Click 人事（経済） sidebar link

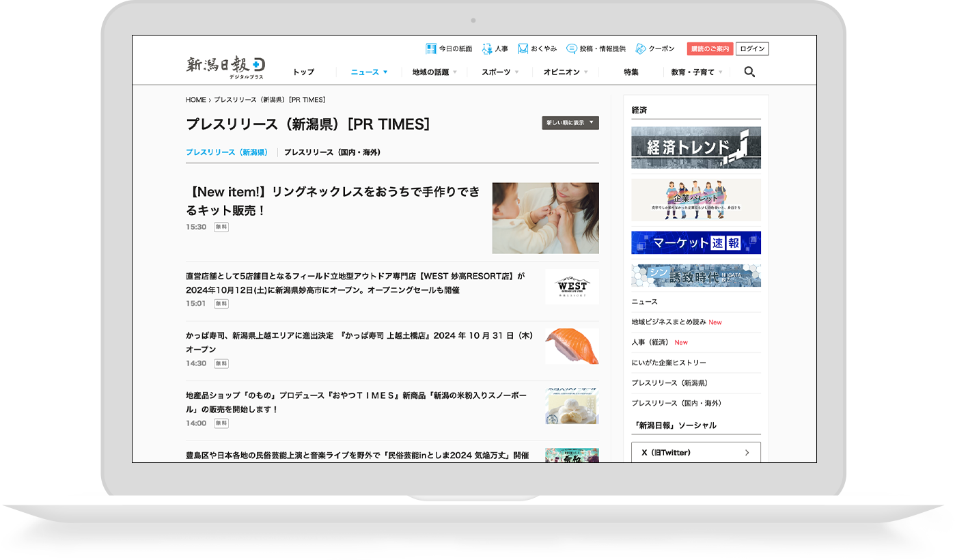[x=650, y=342]
